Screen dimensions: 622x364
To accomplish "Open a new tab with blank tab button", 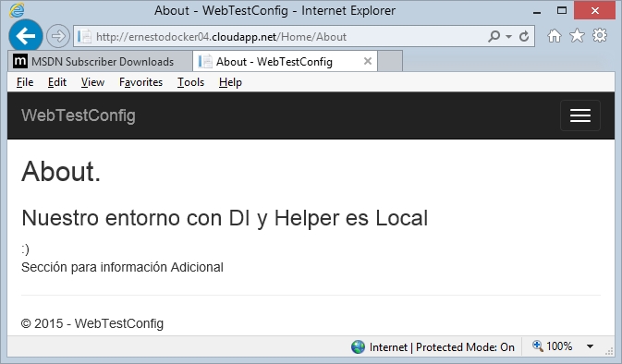I will tap(390, 62).
